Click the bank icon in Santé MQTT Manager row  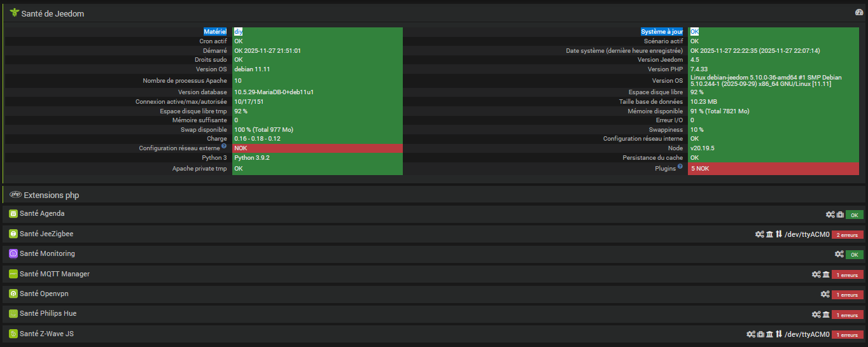click(x=826, y=274)
